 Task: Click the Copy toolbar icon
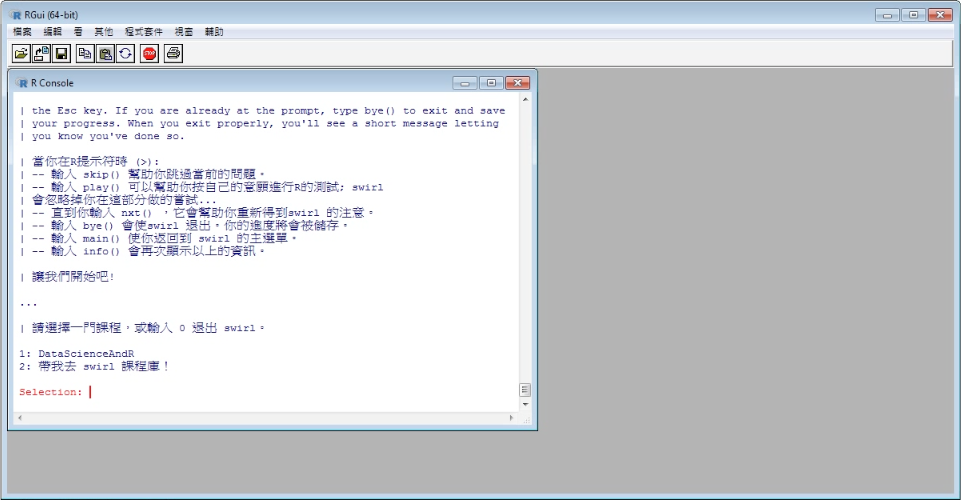click(x=85, y=54)
